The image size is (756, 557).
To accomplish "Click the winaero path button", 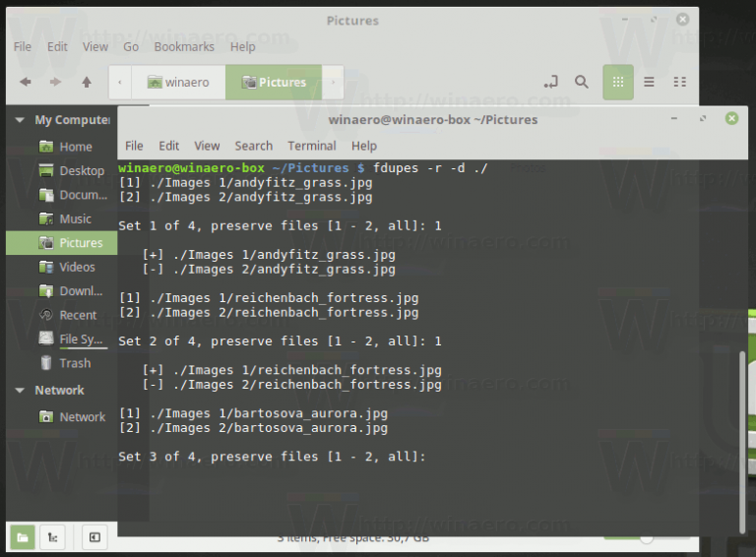I will (x=178, y=83).
